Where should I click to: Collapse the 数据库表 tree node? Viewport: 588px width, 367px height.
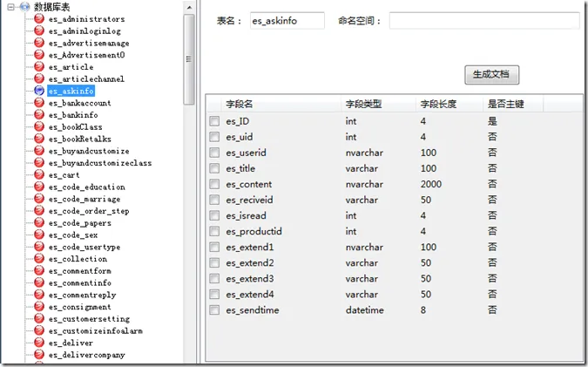click(10, 7)
